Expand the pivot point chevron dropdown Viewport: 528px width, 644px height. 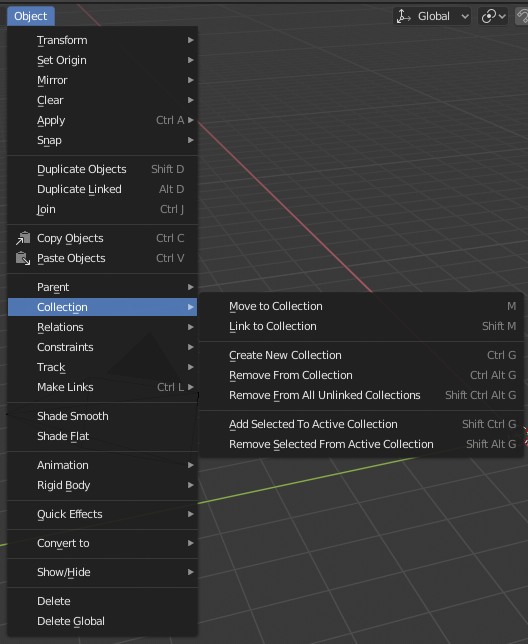(503, 16)
